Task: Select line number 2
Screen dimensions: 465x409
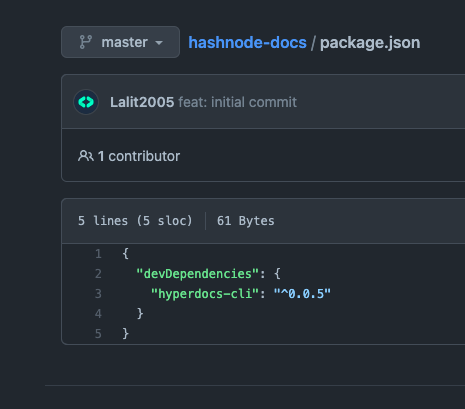Action: coord(98,274)
